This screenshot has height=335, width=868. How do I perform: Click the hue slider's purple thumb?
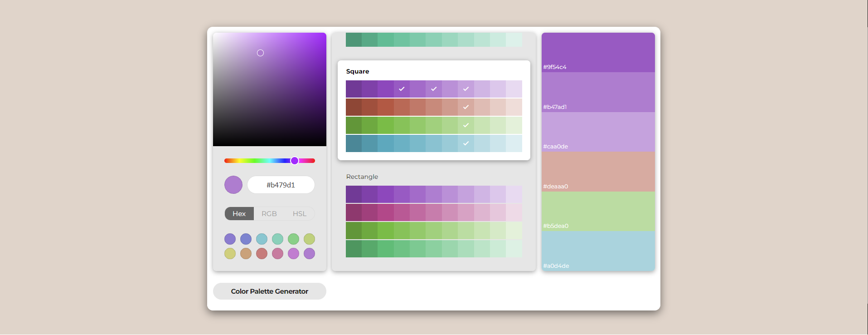tap(295, 161)
